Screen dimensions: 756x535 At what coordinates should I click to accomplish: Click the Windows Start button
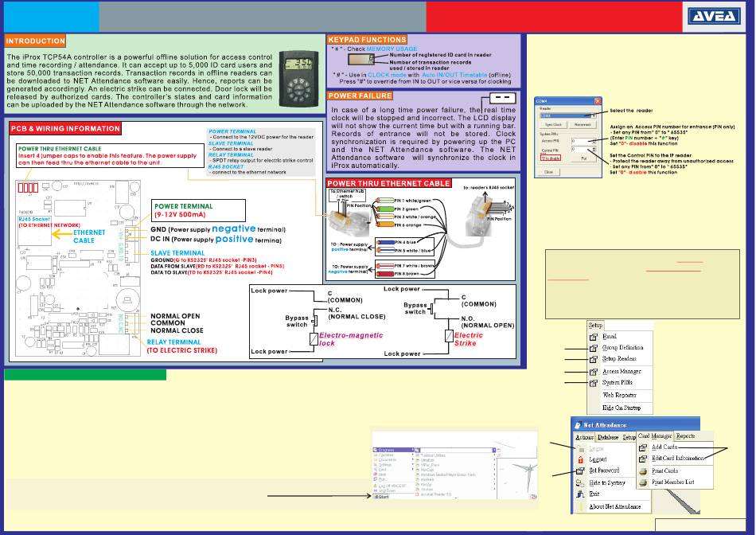click(x=381, y=497)
